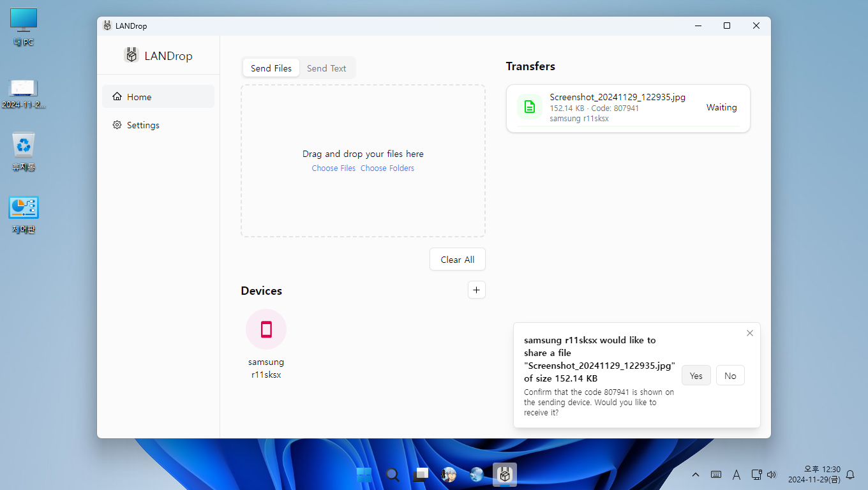Image resolution: width=868 pixels, height=490 pixels.
Task: Add a device with the plus button
Action: click(477, 290)
